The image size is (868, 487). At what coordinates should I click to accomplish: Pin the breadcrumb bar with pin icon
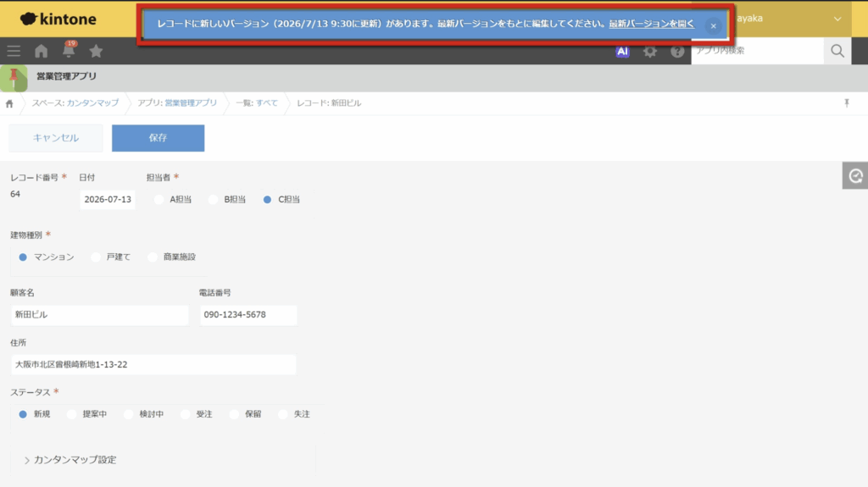click(x=847, y=103)
